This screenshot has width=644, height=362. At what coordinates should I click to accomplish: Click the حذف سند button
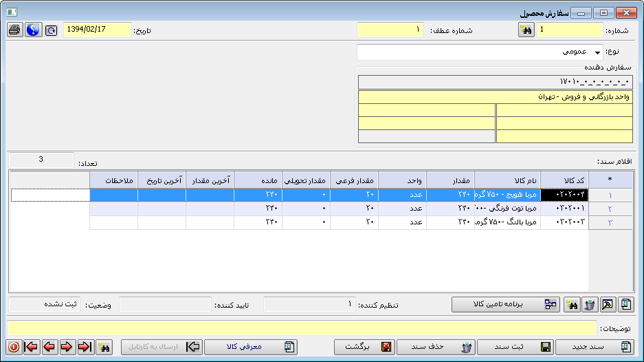[436, 347]
